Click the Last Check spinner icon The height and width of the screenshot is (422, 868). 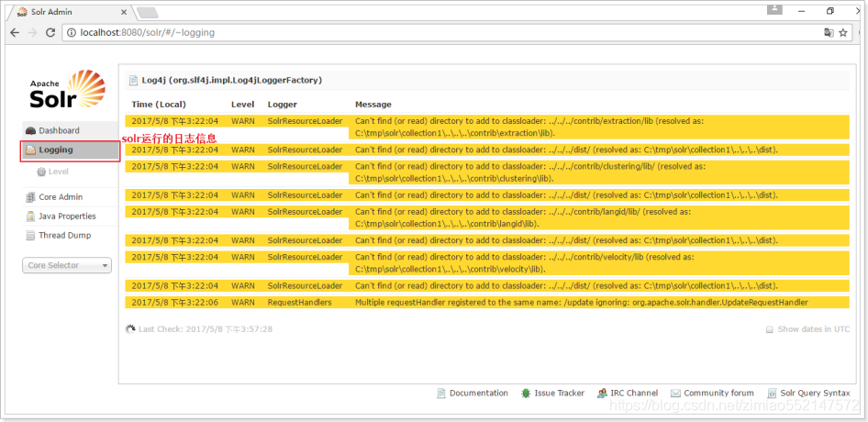tap(130, 329)
